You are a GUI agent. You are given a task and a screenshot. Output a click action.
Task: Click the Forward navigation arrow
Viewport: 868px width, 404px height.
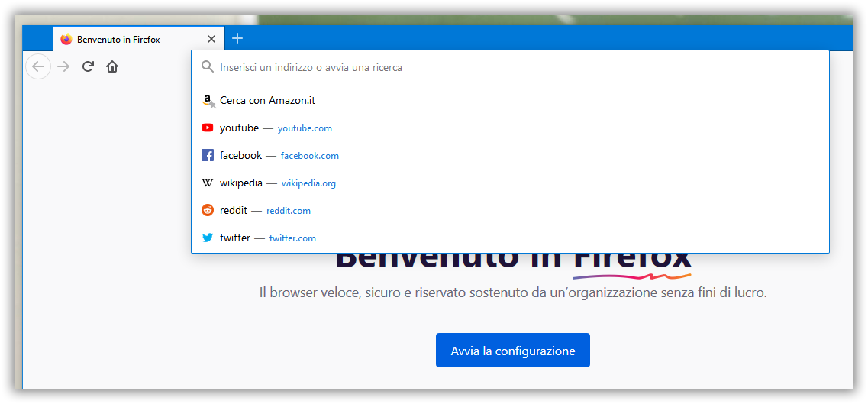pos(63,67)
